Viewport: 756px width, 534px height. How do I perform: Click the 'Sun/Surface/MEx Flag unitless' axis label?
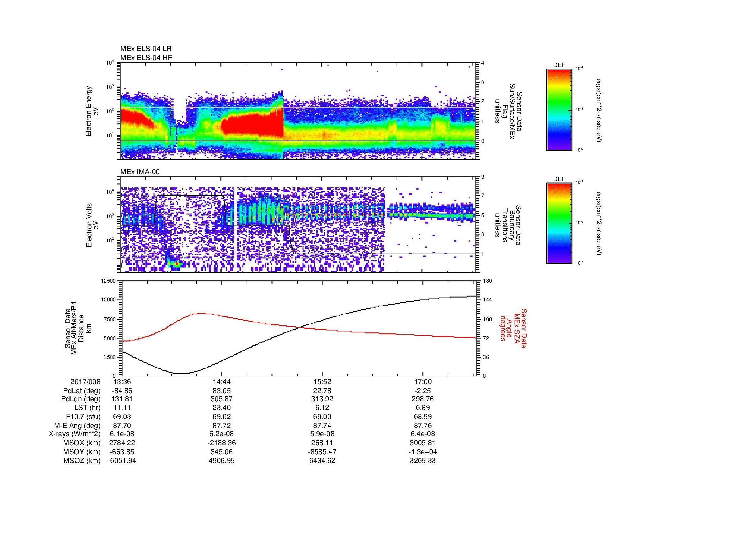coord(508,111)
